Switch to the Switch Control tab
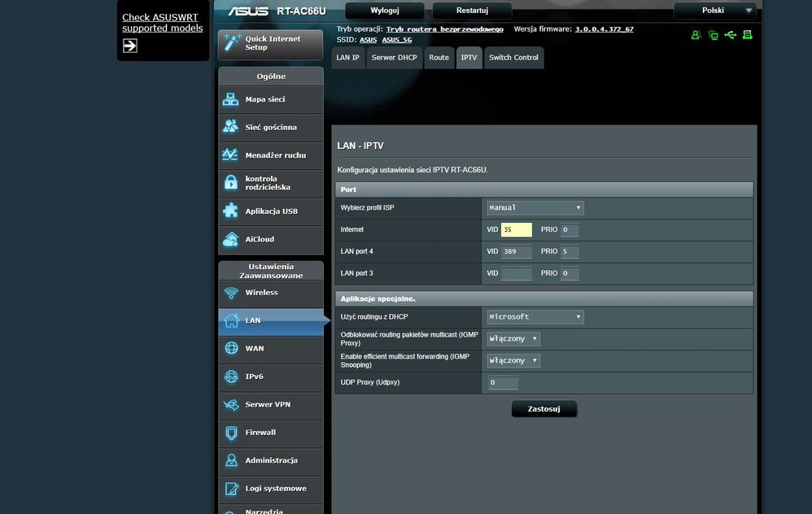The height and width of the screenshot is (514, 812). [x=513, y=58]
